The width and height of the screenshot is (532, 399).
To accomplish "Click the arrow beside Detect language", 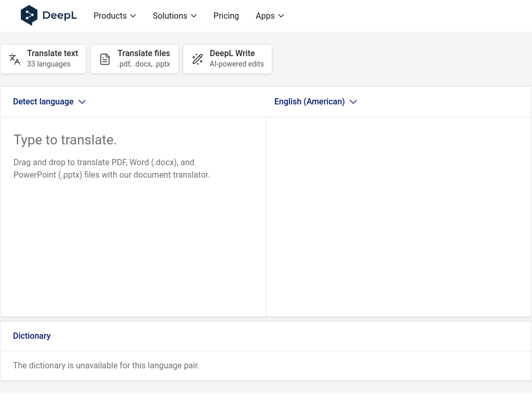I will [x=82, y=102].
